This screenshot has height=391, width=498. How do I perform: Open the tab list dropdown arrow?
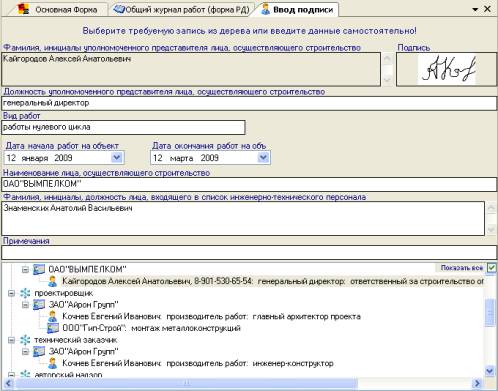[475, 10]
